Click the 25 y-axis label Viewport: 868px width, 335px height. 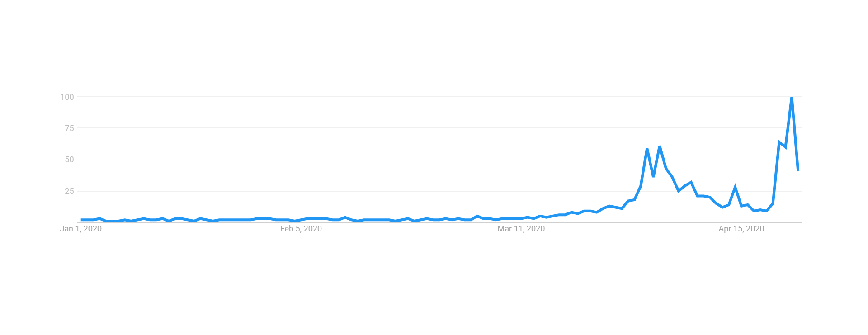69,191
